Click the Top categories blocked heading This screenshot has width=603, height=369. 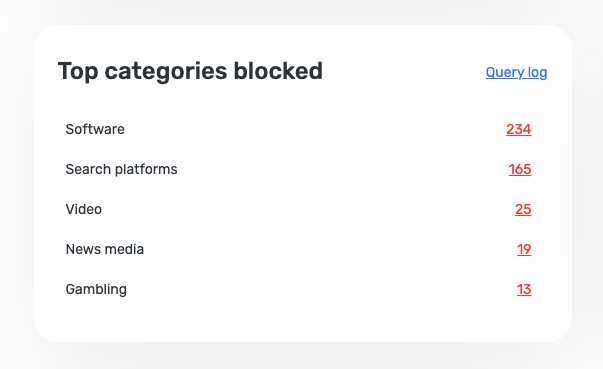[190, 71]
